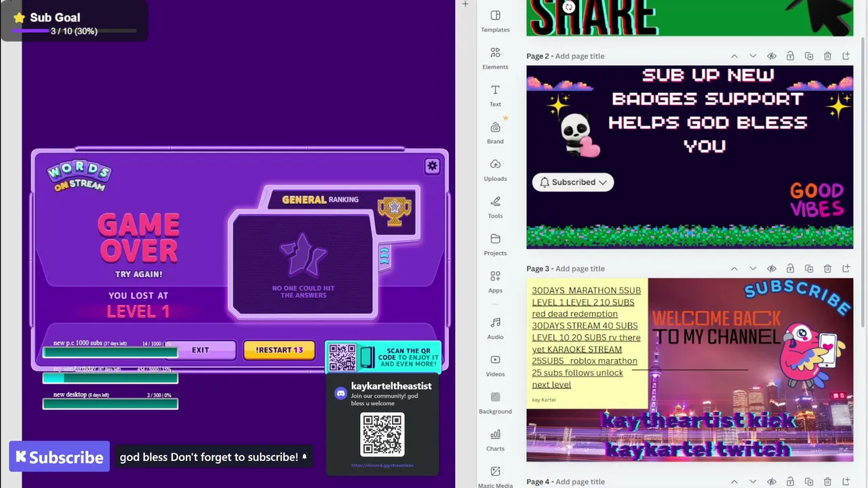The width and height of the screenshot is (868, 488).
Task: Select the General Ranking tab
Action: click(320, 199)
